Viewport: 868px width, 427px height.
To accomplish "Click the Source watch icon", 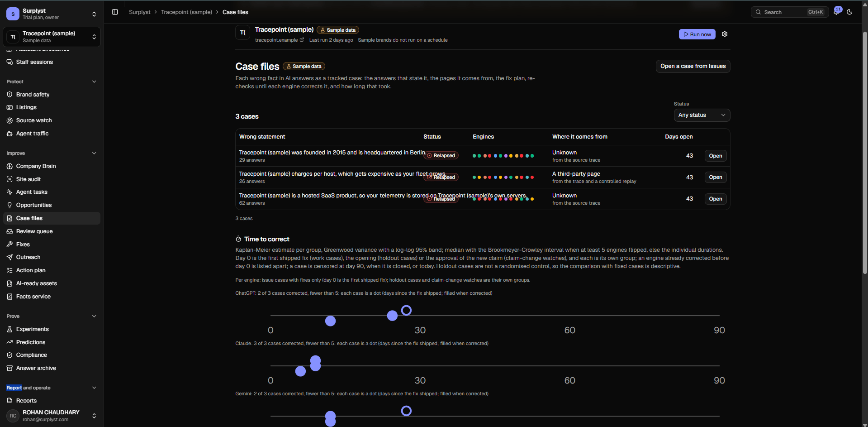I will pos(9,120).
